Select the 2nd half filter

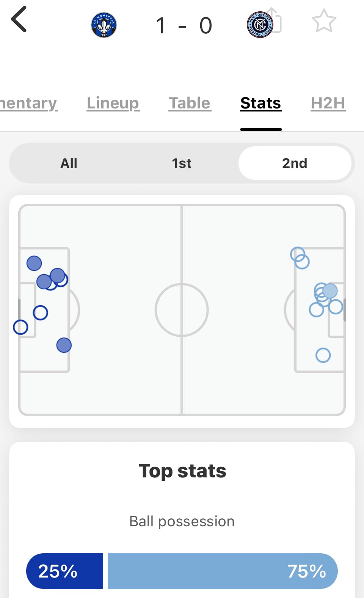point(295,163)
